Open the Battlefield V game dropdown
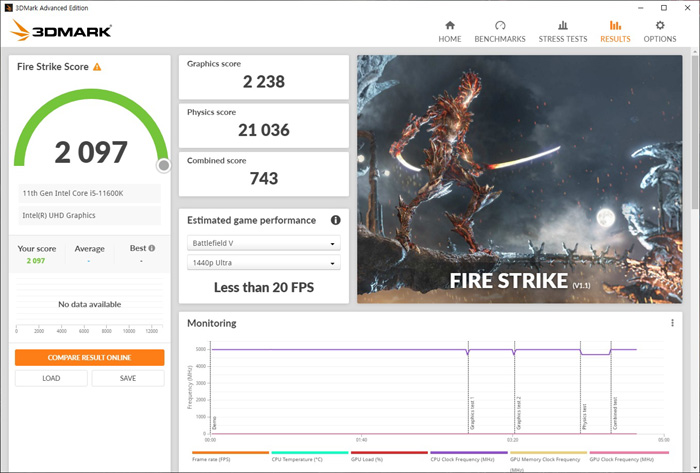 [x=263, y=243]
